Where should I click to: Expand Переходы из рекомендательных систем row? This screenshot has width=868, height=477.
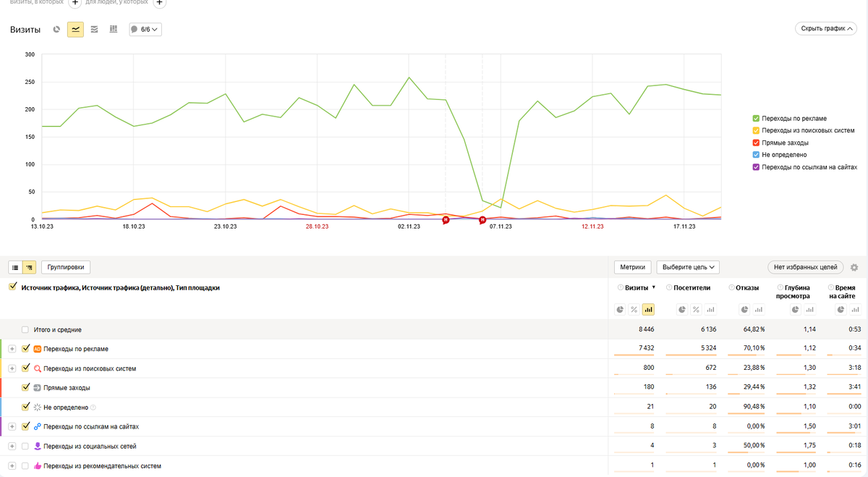12,466
